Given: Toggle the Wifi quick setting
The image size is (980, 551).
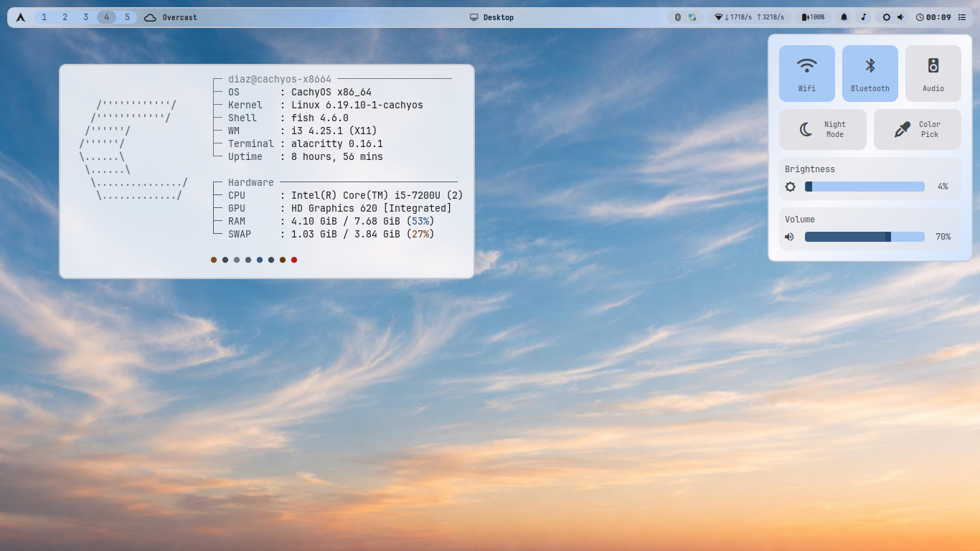Looking at the screenshot, I should (x=807, y=73).
